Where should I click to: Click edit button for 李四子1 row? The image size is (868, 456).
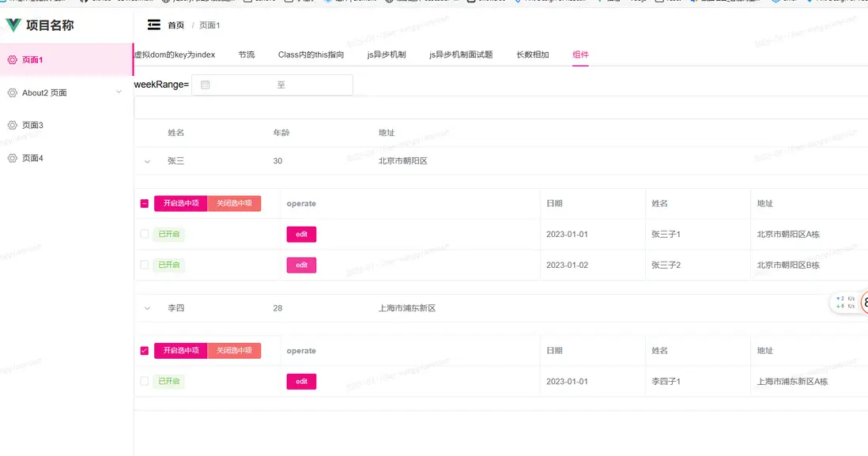pyautogui.click(x=301, y=381)
